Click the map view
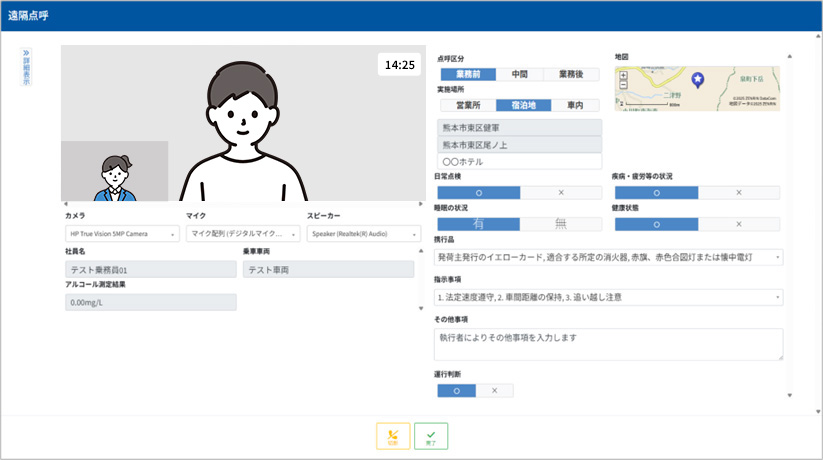This screenshot has width=823, height=460. pyautogui.click(x=697, y=89)
